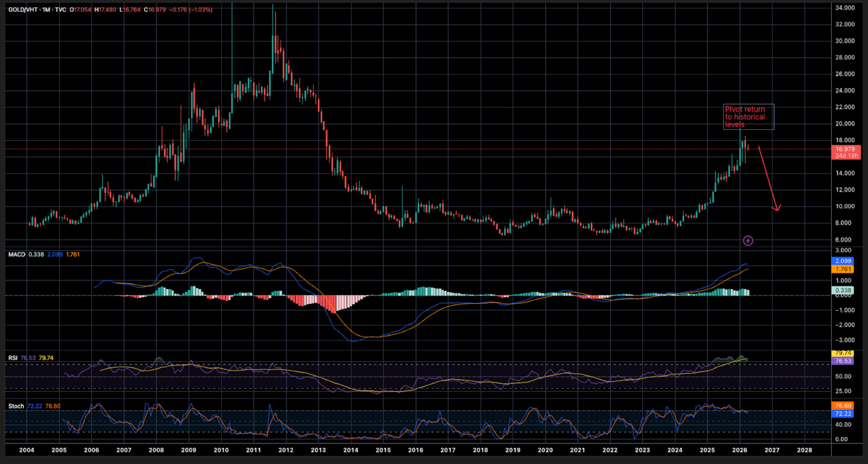868x464 pixels.
Task: Click the orange Stoch value tag 76.60
Action: [843, 405]
